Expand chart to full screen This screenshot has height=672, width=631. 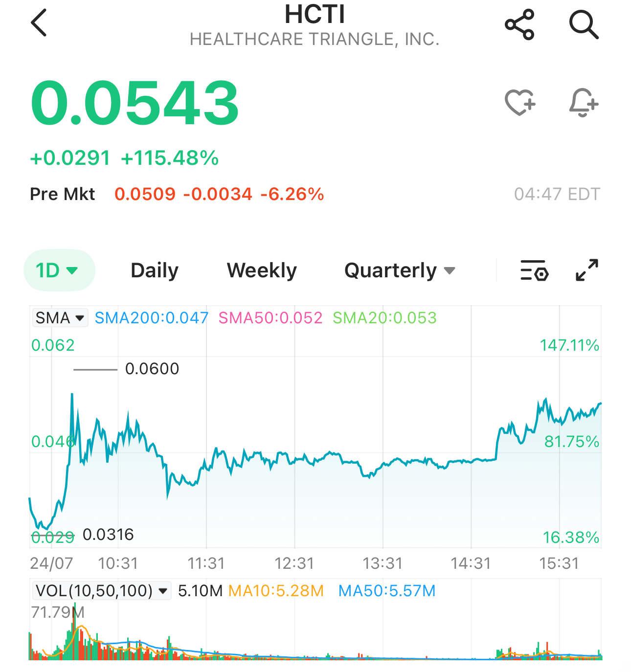click(587, 270)
